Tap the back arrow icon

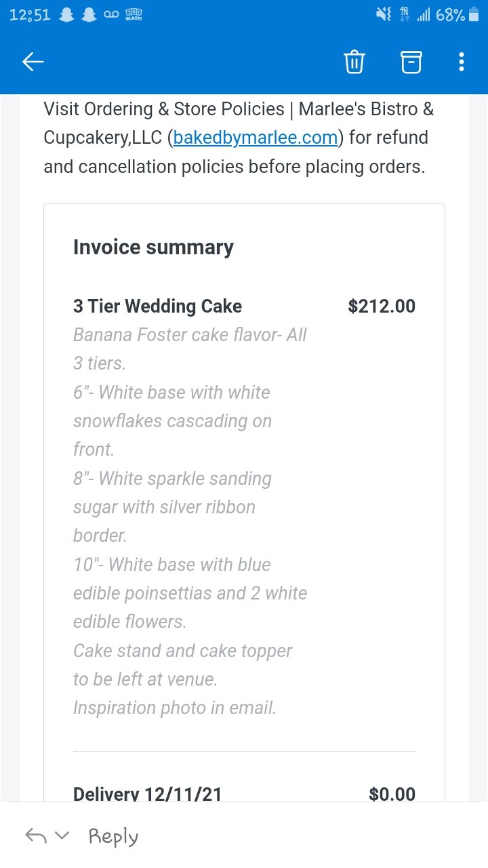(33, 62)
